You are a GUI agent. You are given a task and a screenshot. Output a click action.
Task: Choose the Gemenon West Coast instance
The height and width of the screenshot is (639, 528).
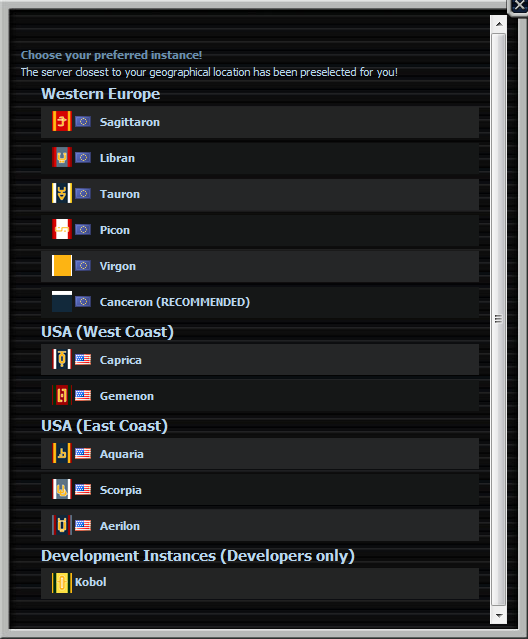tap(260, 396)
